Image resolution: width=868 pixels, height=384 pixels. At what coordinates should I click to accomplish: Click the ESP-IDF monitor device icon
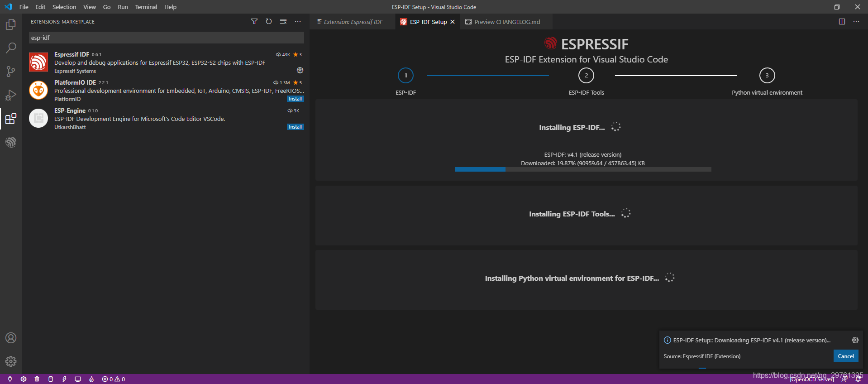tap(78, 379)
